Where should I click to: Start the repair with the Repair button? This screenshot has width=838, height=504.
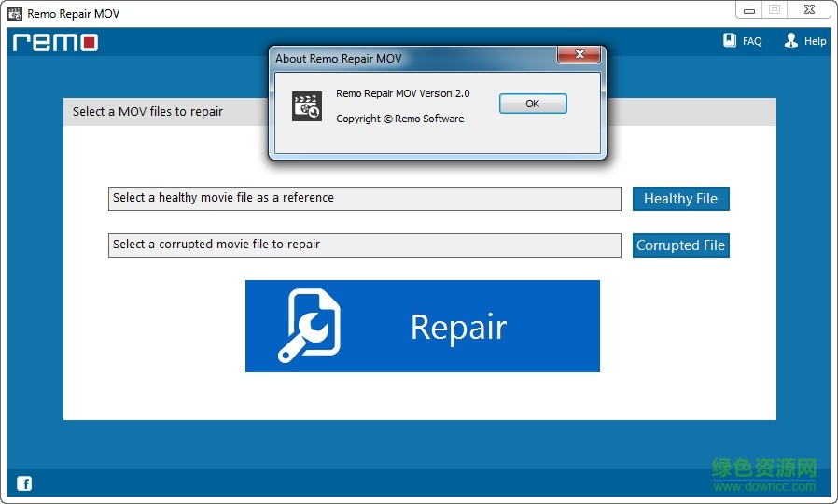[x=422, y=326]
